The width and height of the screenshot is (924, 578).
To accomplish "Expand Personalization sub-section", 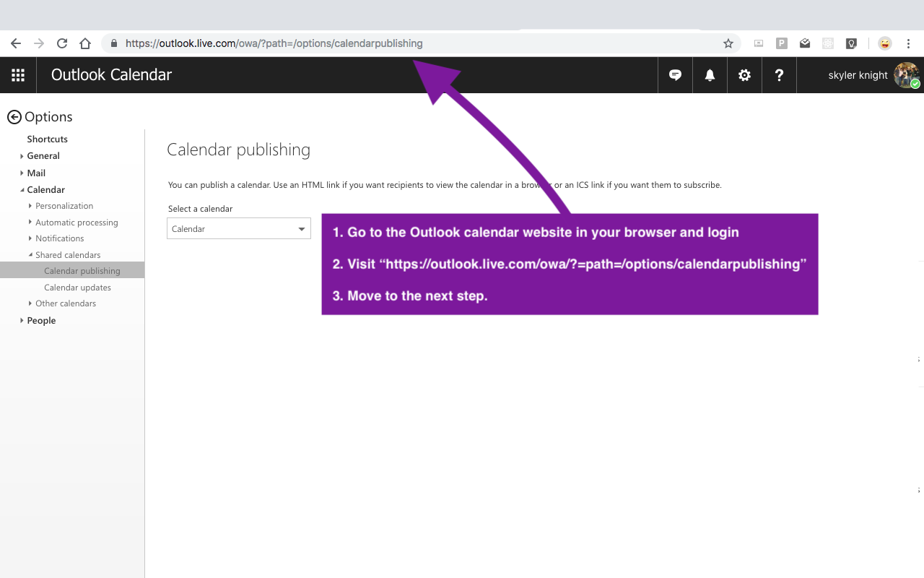I will click(x=30, y=206).
